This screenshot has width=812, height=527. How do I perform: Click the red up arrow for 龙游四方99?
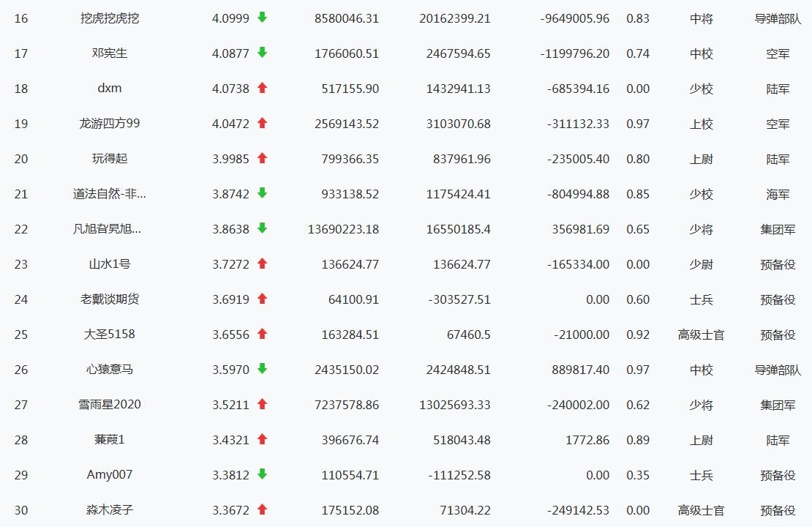pos(262,123)
